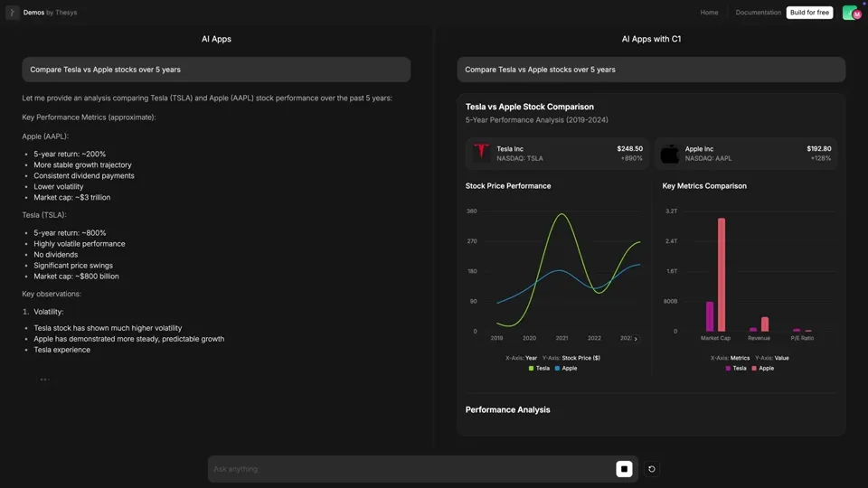The height and width of the screenshot is (488, 868).
Task: Click 'No dividends' bullet
Action: click(56, 255)
